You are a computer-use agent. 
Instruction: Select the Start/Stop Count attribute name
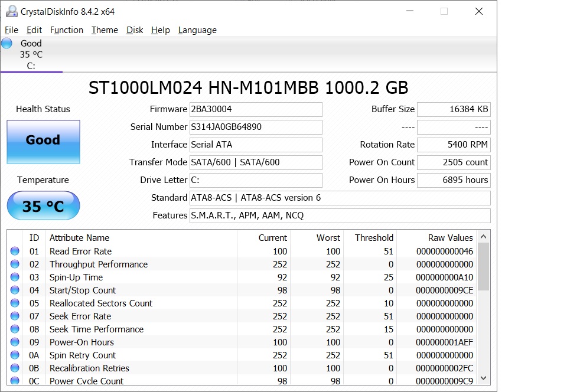tap(83, 290)
